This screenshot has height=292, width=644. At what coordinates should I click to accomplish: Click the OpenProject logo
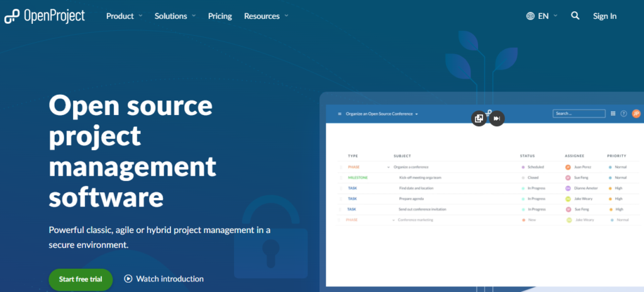[45, 16]
